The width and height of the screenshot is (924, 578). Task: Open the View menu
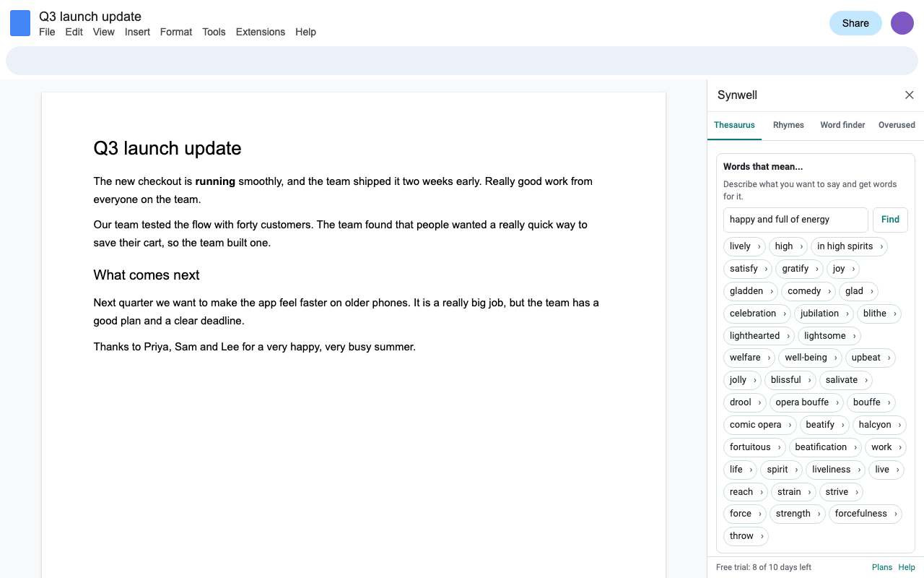point(104,32)
